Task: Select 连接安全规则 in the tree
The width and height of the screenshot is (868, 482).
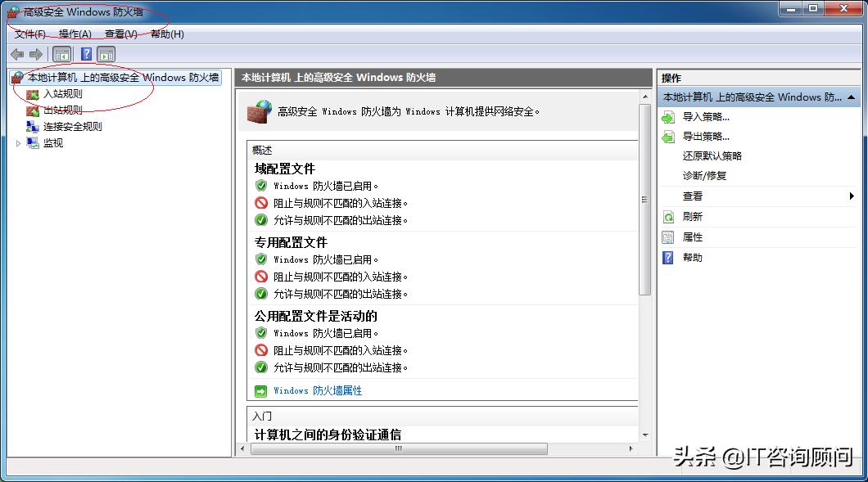Action: click(73, 127)
